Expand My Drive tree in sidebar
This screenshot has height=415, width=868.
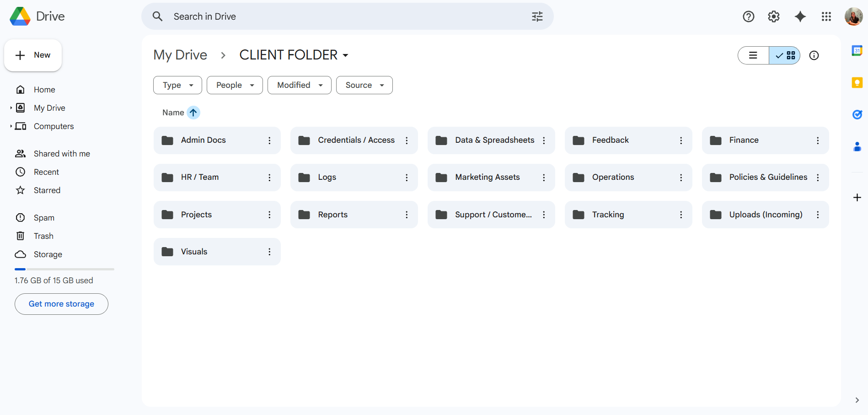coord(11,108)
